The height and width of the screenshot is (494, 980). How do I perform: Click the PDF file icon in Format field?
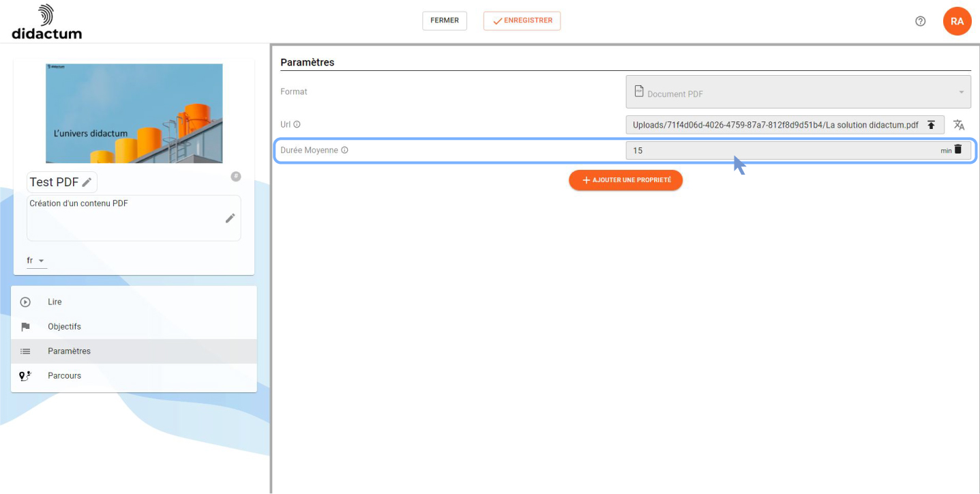[639, 91]
